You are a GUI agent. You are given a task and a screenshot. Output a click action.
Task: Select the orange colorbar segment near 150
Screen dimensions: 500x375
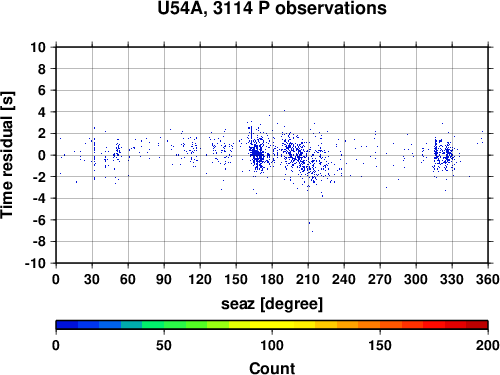click(x=369, y=325)
